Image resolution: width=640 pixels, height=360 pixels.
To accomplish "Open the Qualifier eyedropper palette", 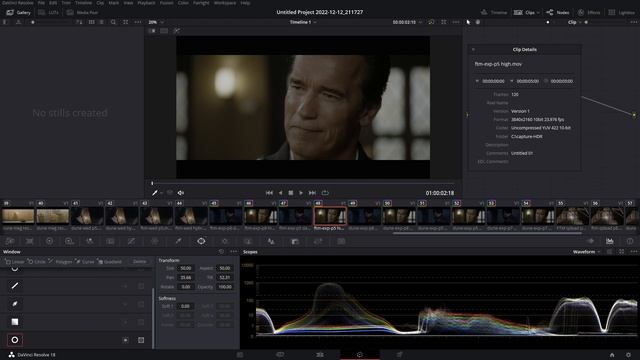I will pos(178,241).
